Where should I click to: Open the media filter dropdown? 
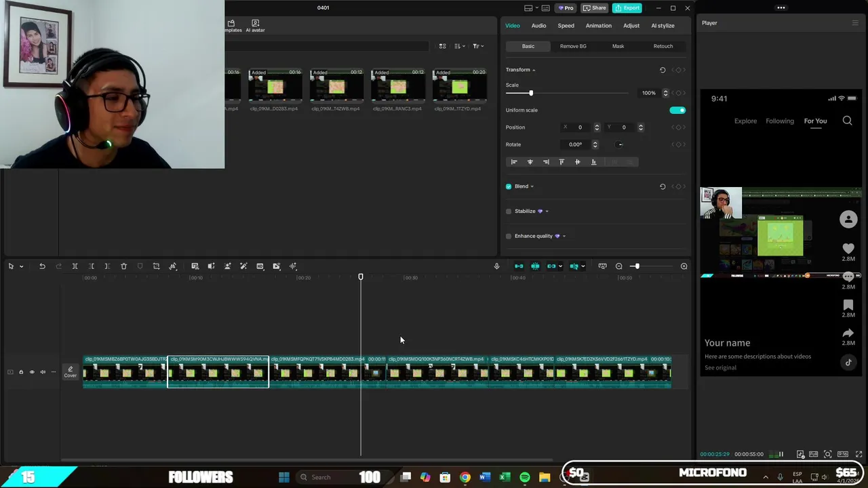(477, 46)
